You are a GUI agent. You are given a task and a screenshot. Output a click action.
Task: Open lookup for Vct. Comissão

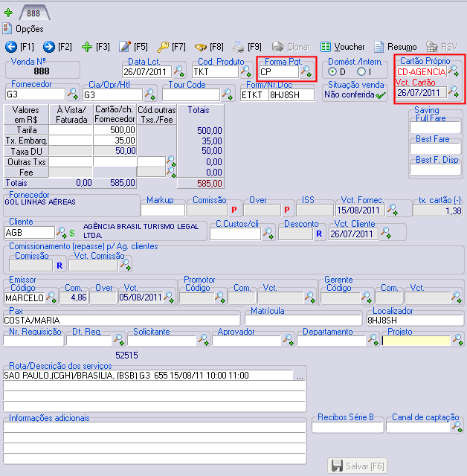point(126,265)
